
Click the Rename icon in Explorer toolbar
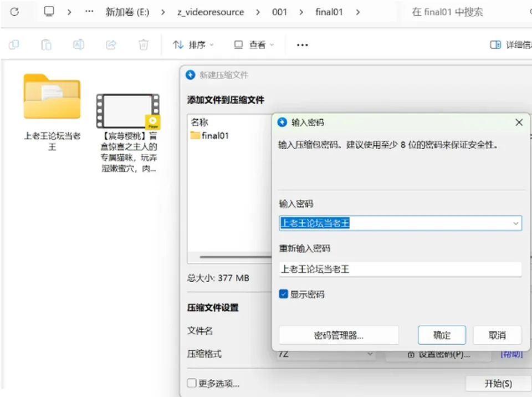click(79, 44)
